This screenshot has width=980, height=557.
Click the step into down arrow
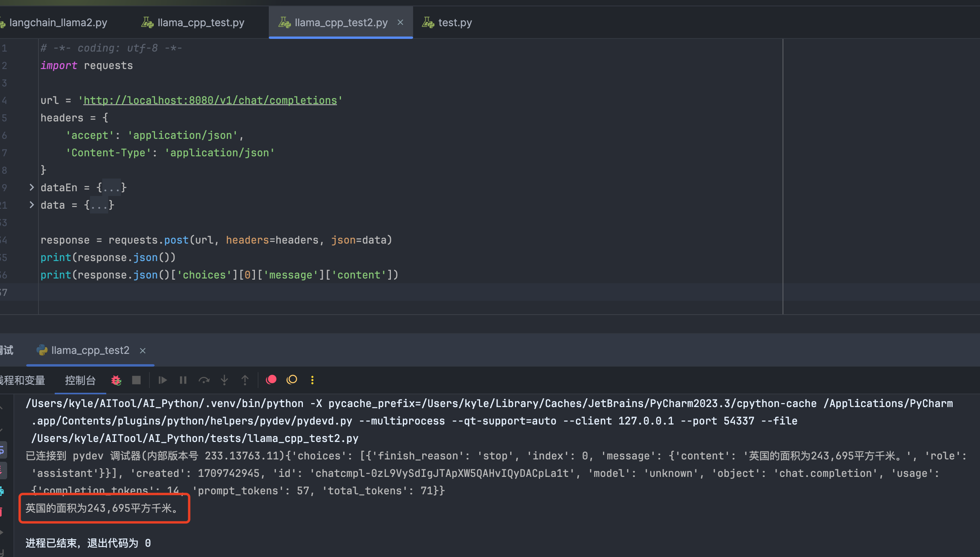[224, 380]
